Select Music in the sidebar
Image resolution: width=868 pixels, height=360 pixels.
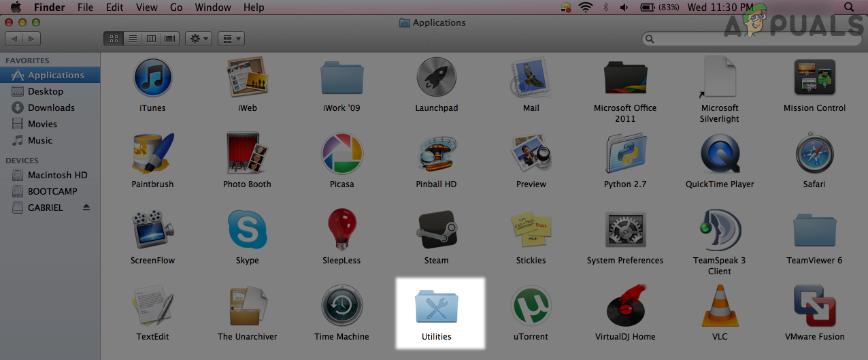[50, 140]
